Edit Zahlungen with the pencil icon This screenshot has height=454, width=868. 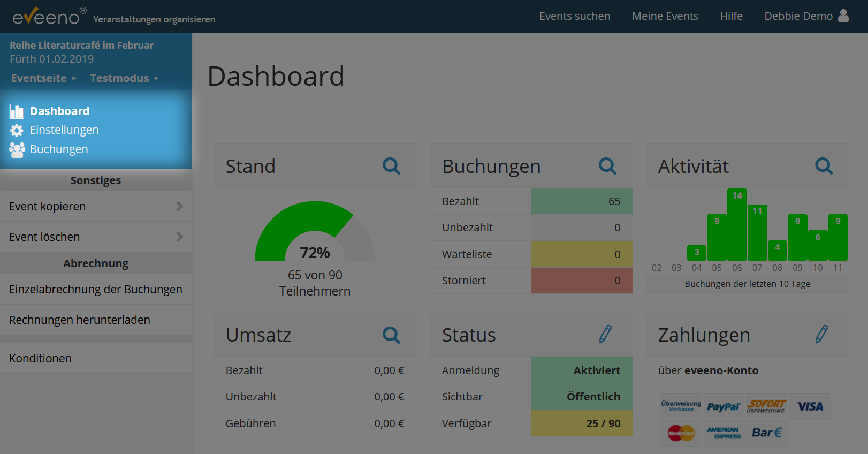pos(821,334)
